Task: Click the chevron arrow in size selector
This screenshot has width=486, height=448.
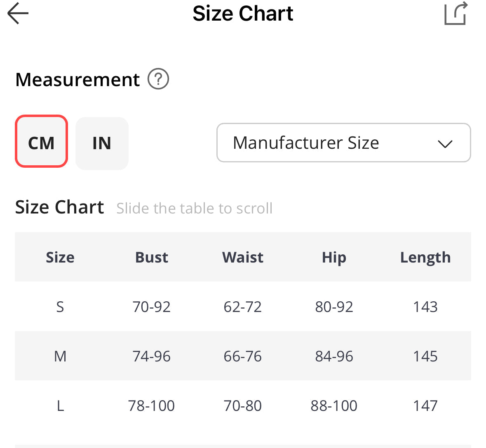Action: [445, 144]
